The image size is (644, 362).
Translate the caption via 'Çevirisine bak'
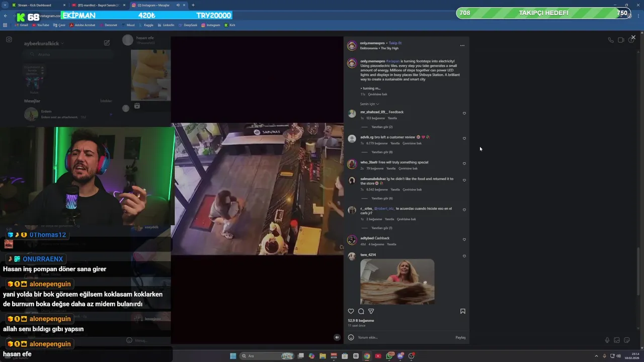point(377,94)
